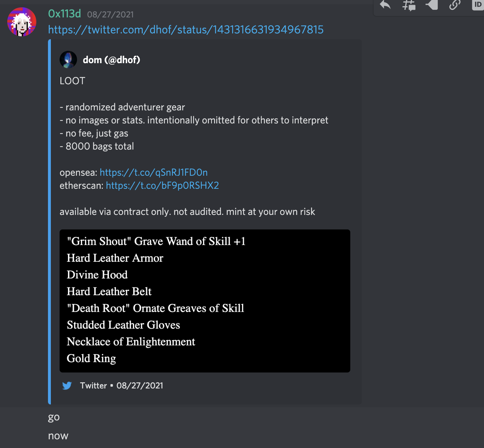
Task: Click dom's small embed avatar
Action: pyautogui.click(x=68, y=60)
